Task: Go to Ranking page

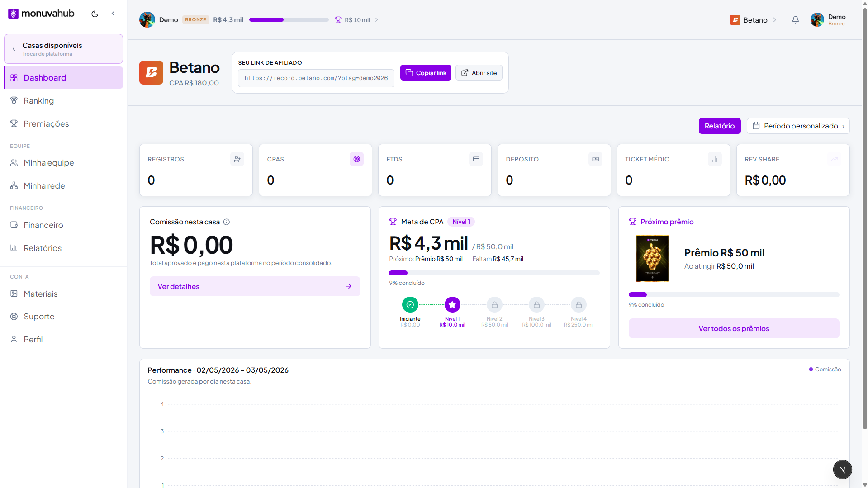Action: click(63, 101)
